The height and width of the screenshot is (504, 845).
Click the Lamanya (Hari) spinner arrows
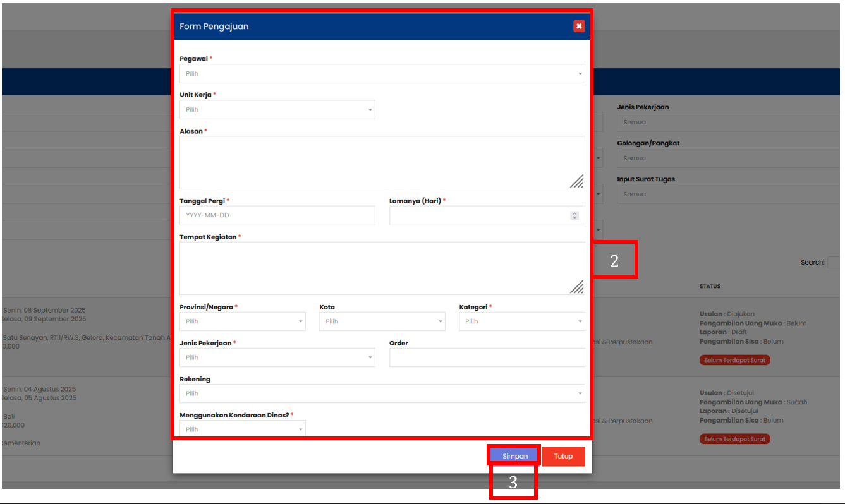(574, 216)
